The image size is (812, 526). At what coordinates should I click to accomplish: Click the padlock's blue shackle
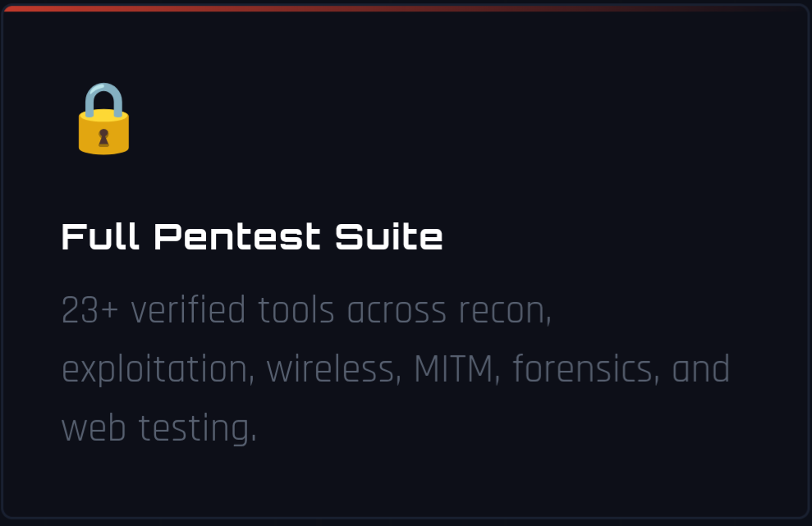point(103,100)
